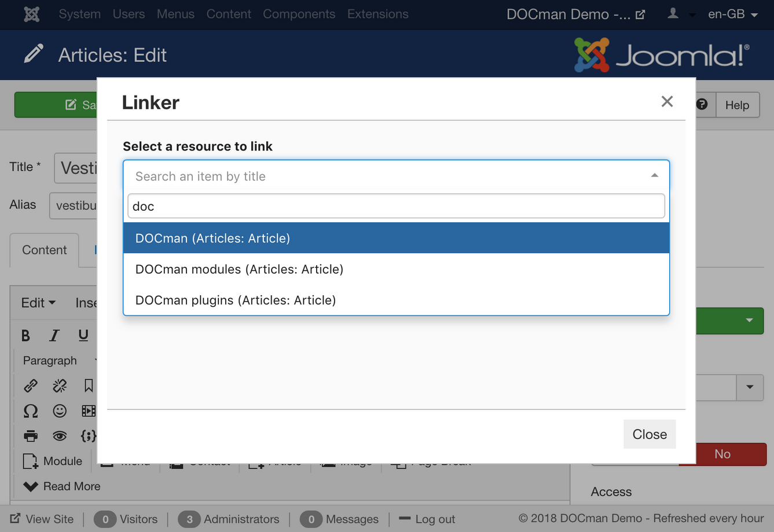Insert emoticon smiley icon

pos(60,411)
